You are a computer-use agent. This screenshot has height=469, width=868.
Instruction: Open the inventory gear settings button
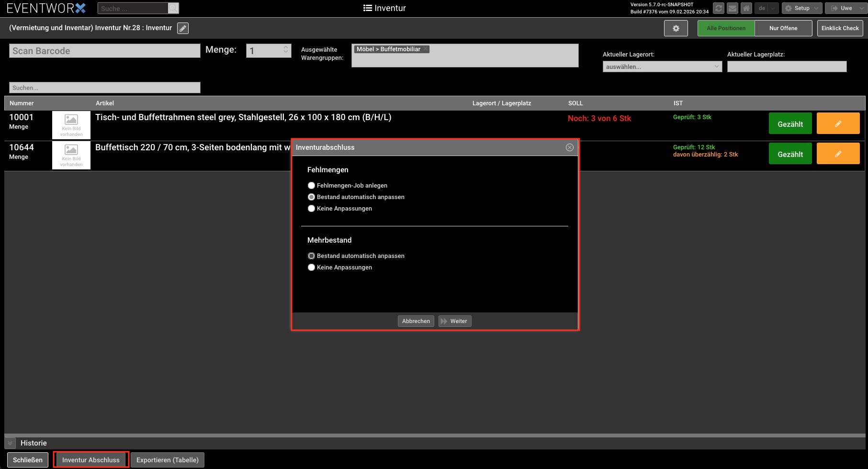676,28
